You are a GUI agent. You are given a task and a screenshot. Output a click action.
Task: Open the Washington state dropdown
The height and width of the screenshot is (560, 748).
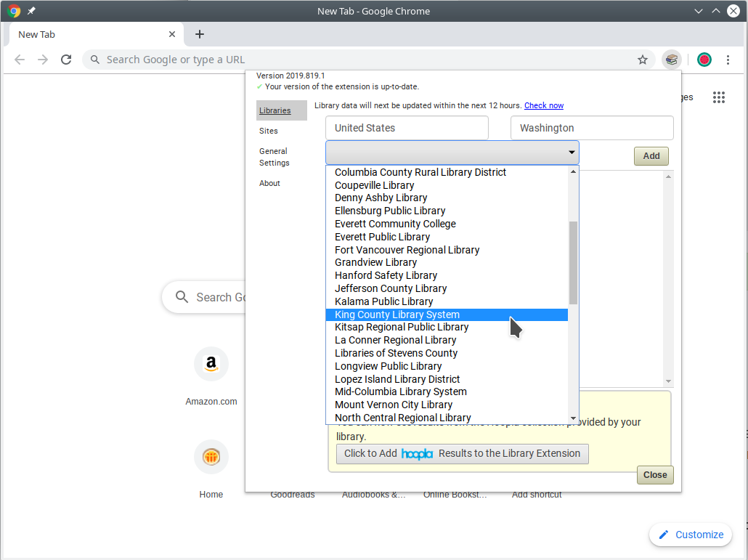click(x=592, y=128)
